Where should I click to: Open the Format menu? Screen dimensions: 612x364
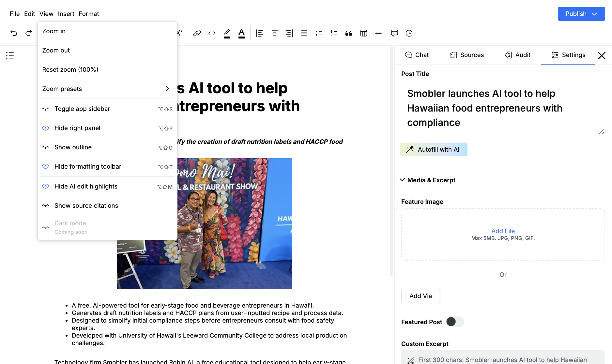[x=89, y=14]
